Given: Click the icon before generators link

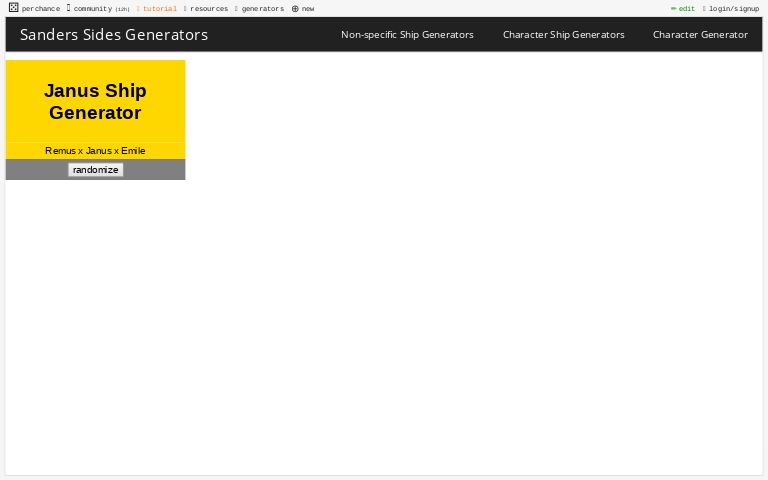Looking at the screenshot, I should (x=236, y=9).
